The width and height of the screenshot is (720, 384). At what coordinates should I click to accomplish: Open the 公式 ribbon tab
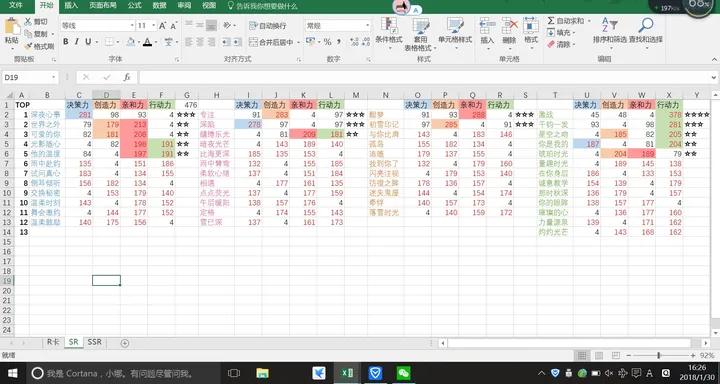click(x=135, y=6)
